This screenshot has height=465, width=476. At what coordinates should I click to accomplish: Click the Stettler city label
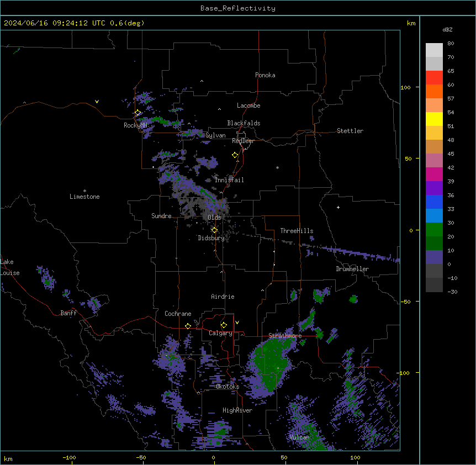coord(350,131)
